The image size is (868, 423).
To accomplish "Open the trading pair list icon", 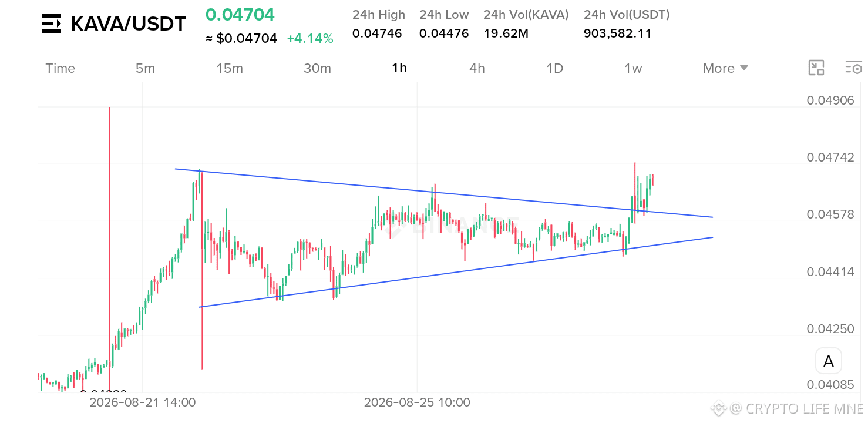I will click(52, 24).
